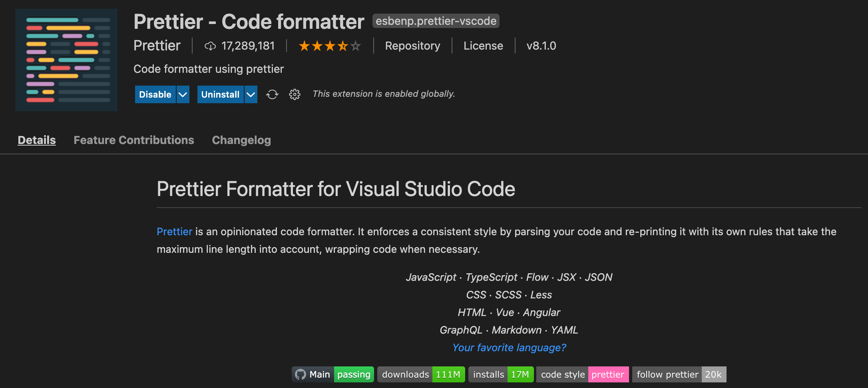The width and height of the screenshot is (868, 388).
Task: Open the License link
Action: pos(483,46)
